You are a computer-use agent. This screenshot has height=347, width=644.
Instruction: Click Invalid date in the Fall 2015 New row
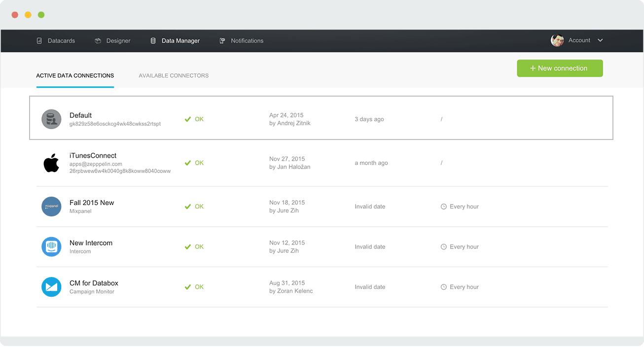pos(370,207)
